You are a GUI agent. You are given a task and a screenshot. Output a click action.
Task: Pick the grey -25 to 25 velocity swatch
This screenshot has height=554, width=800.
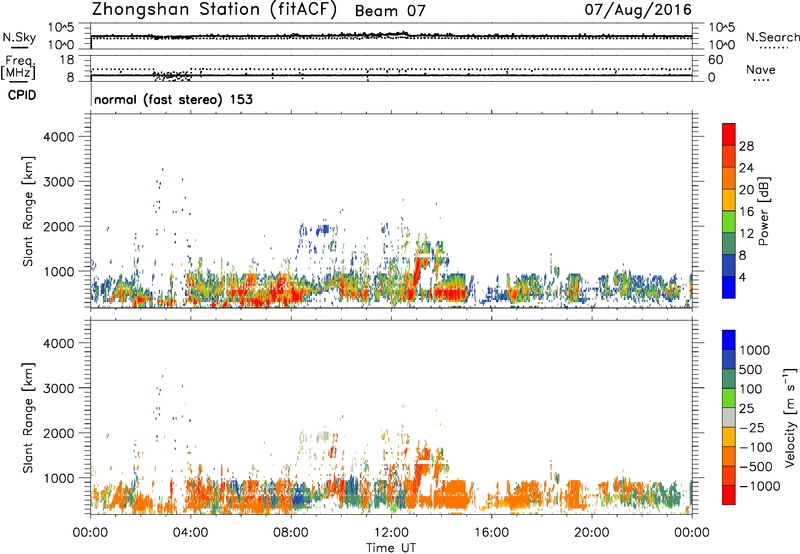(x=729, y=418)
